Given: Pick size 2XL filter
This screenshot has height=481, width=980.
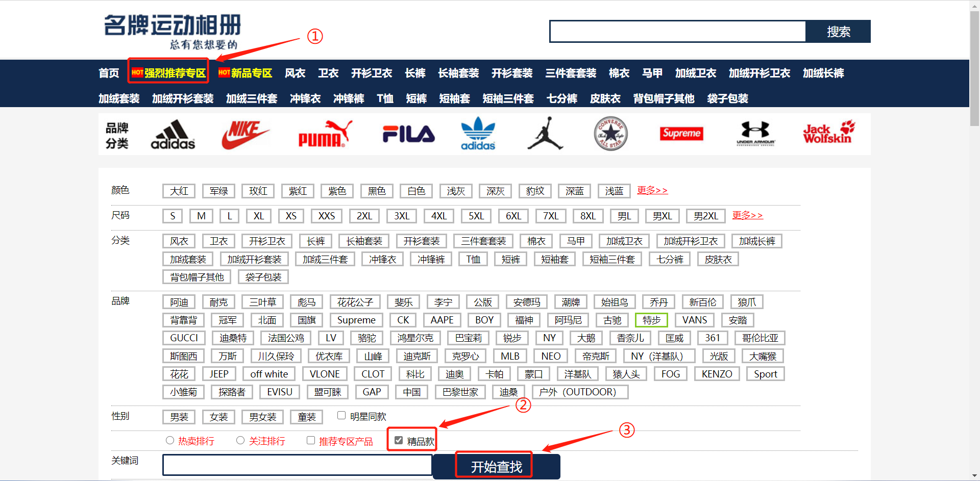Looking at the screenshot, I should click(364, 216).
